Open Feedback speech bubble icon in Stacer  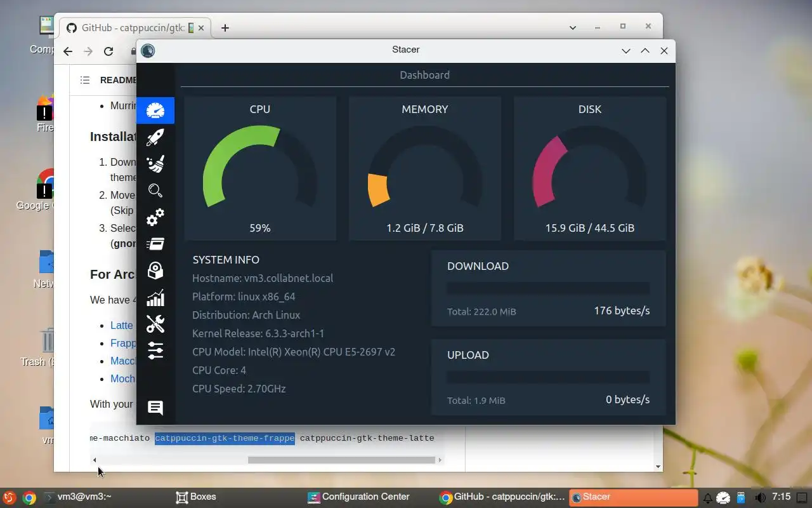[x=155, y=408]
